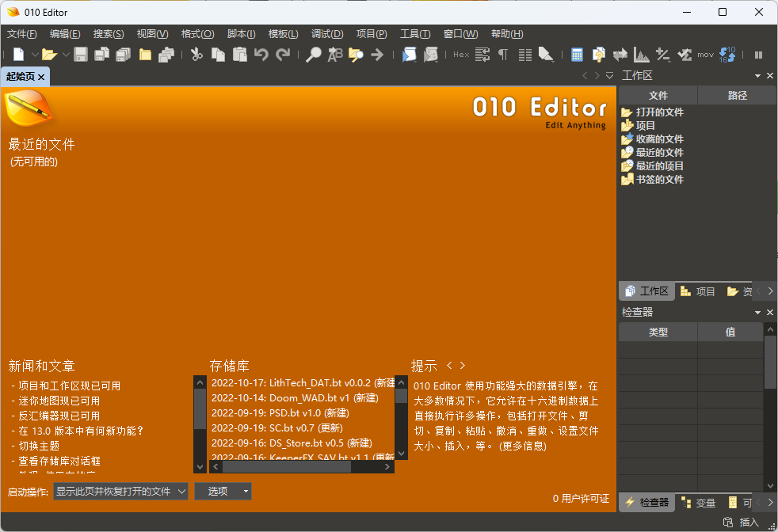This screenshot has width=778, height=532.
Task: Open the 帮助(H) menu
Action: pos(507,34)
